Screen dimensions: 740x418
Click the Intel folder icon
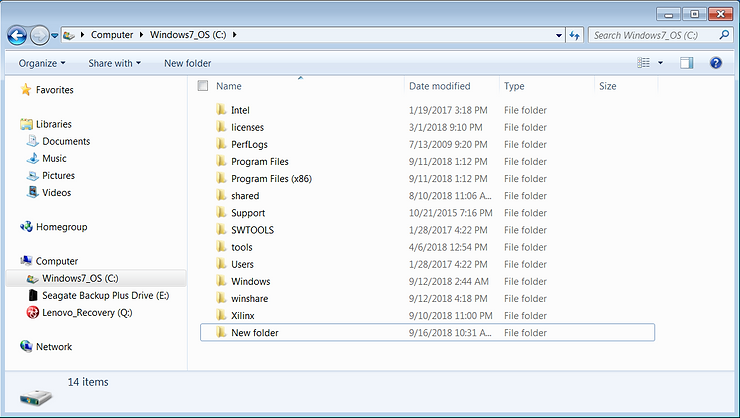[x=221, y=109]
